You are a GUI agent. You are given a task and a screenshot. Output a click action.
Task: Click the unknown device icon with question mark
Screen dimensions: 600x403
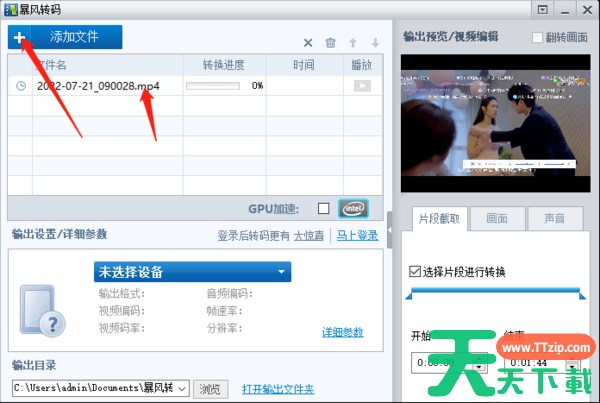[x=42, y=311]
